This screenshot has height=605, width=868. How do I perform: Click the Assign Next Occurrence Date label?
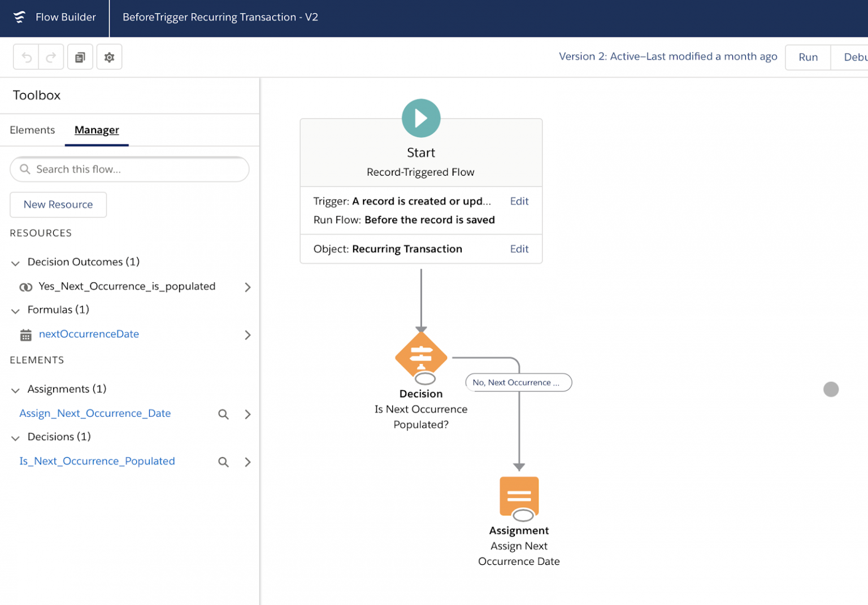519,554
